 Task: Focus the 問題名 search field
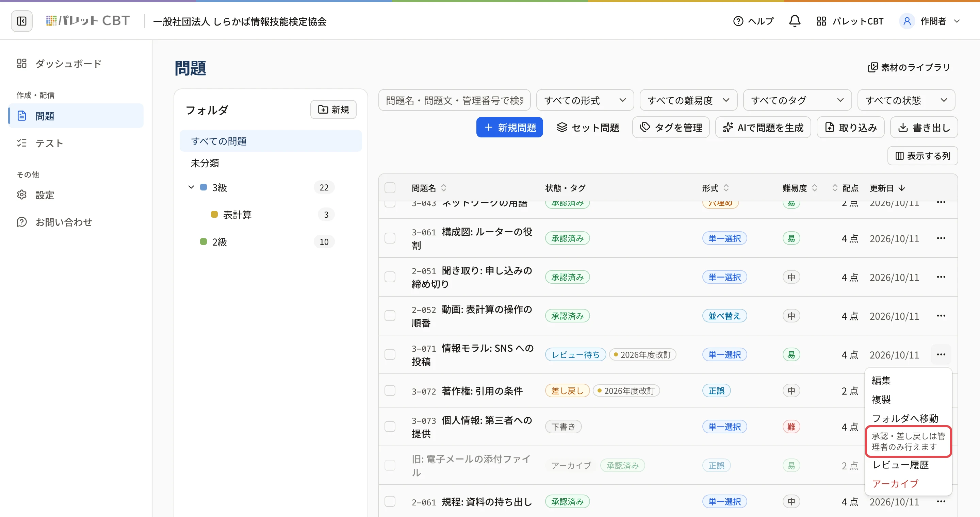(x=454, y=100)
